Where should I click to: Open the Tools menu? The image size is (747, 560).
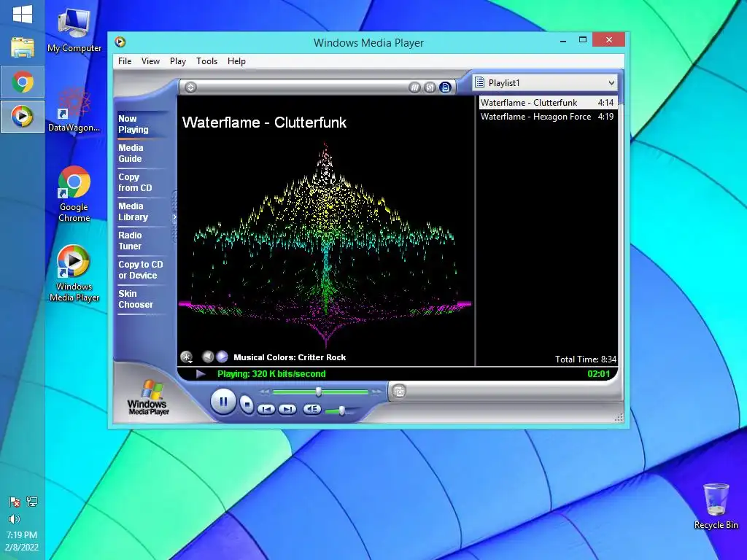tap(206, 61)
